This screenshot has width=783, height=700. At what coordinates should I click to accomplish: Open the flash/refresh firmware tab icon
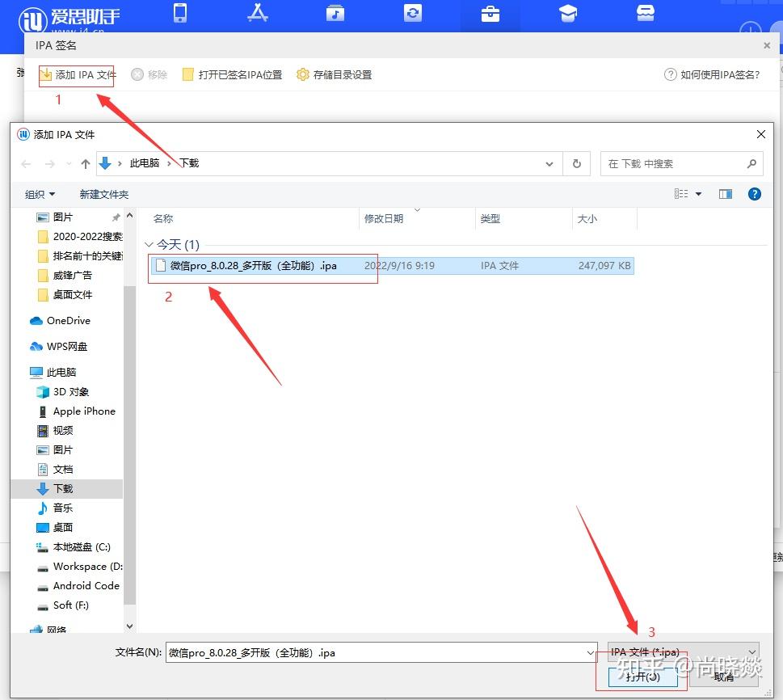click(x=412, y=13)
